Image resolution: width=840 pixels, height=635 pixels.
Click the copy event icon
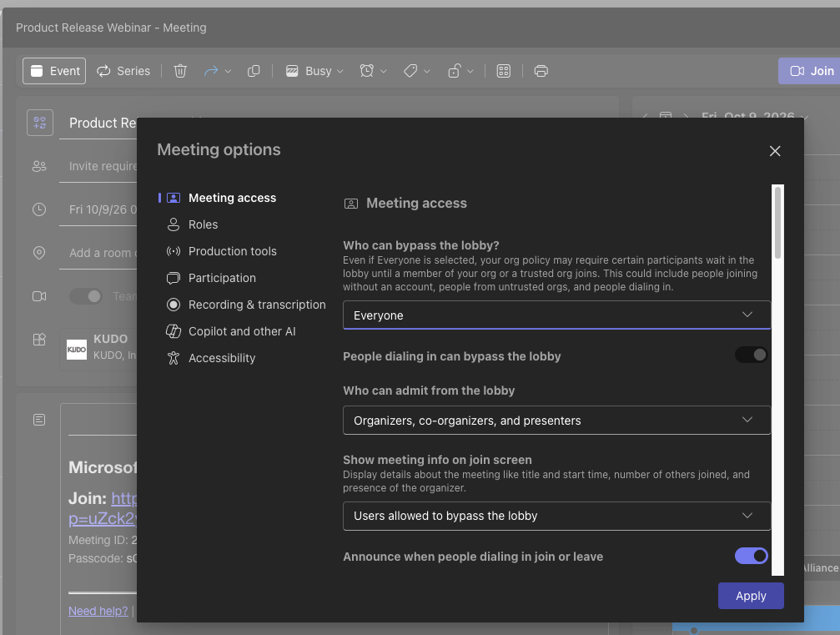[x=254, y=71]
